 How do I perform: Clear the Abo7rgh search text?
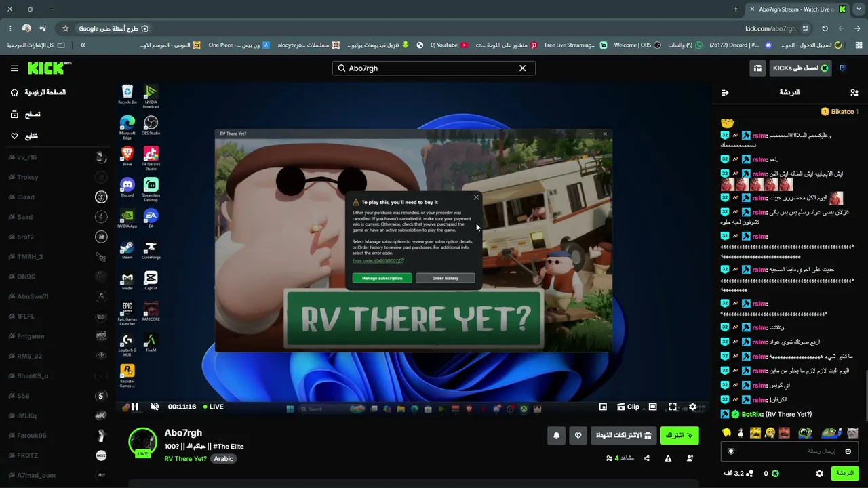coord(522,68)
